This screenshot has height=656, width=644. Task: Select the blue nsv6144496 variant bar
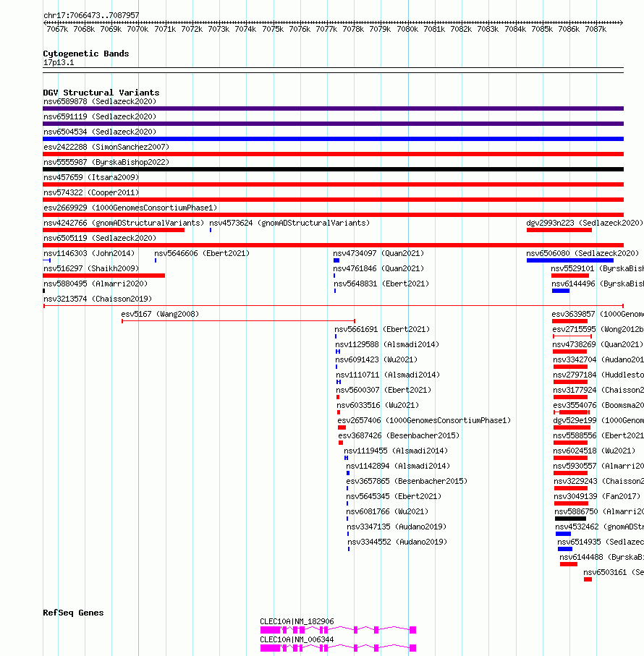coord(561,291)
